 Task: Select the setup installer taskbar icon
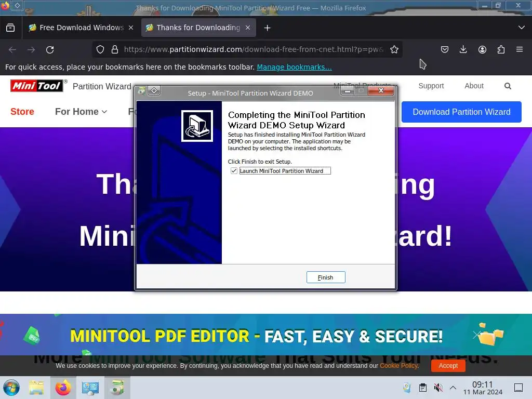[x=117, y=388]
